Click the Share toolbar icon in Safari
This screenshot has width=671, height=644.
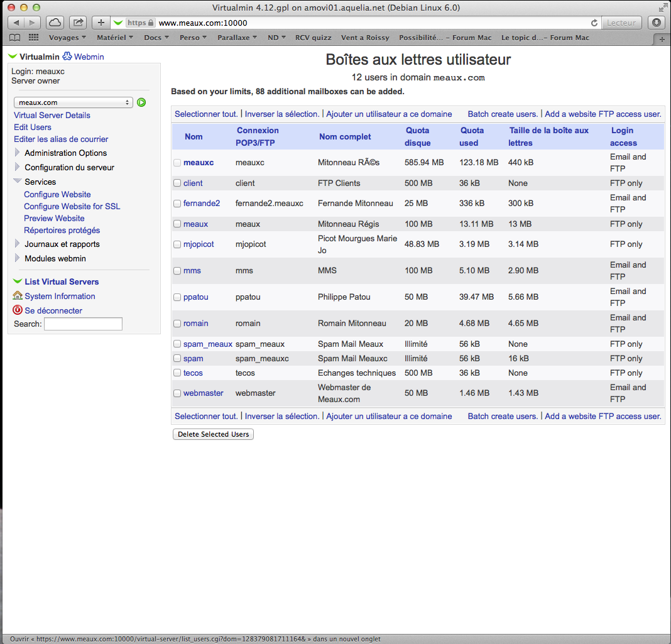78,23
